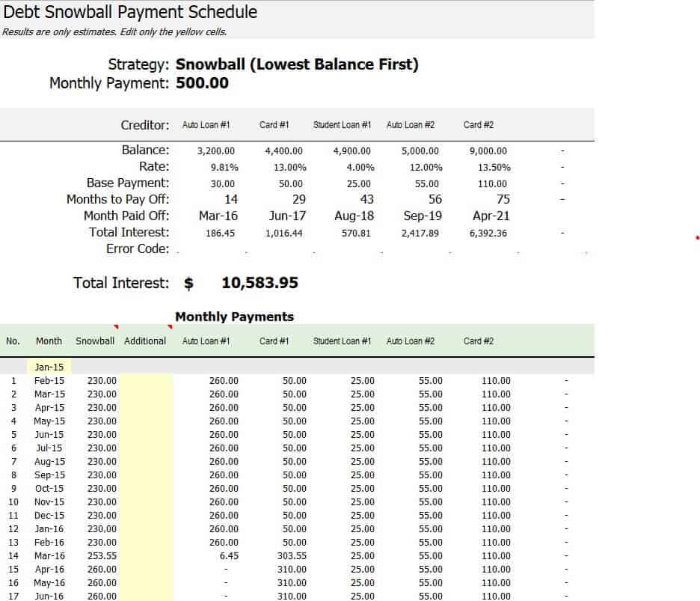Viewport: 700px width, 601px height.
Task: Select the yellow Additional cell for Feb-15 row
Action: tap(145, 381)
